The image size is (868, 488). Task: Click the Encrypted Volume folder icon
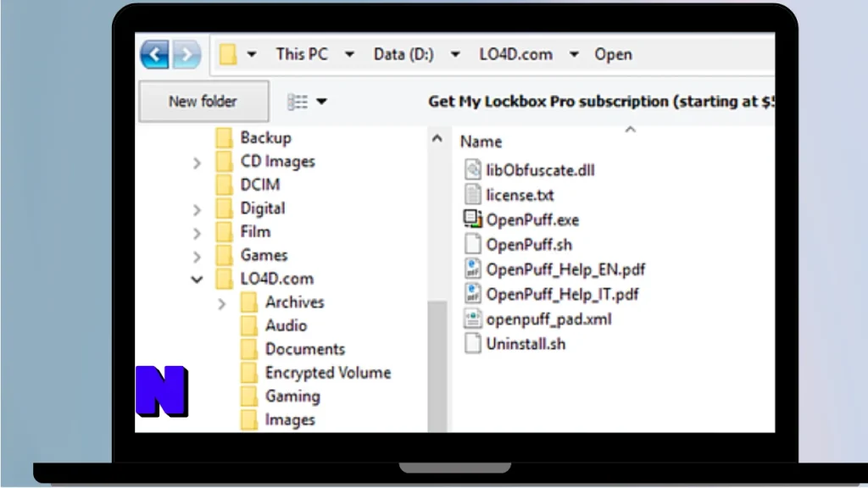[249, 373]
